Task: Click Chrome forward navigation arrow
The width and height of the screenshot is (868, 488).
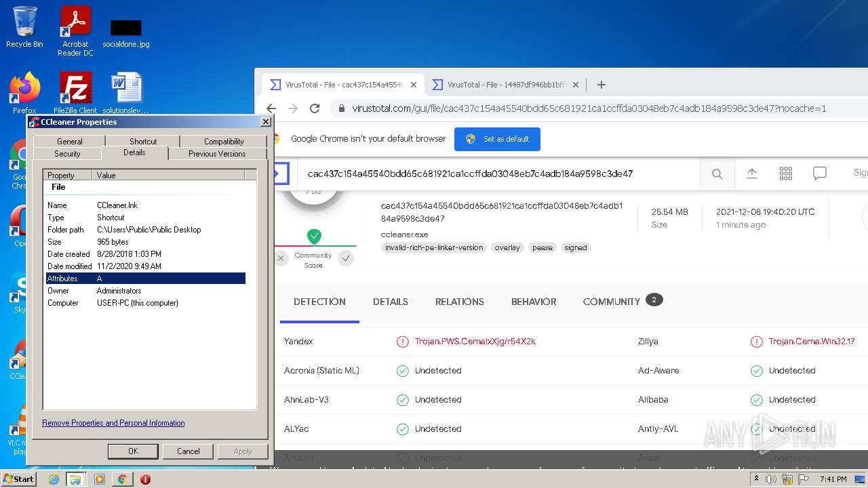Action: pyautogui.click(x=293, y=108)
